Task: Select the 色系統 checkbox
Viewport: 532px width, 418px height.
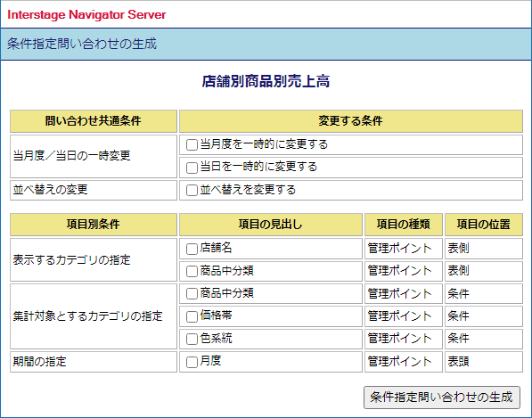Action: [192, 339]
